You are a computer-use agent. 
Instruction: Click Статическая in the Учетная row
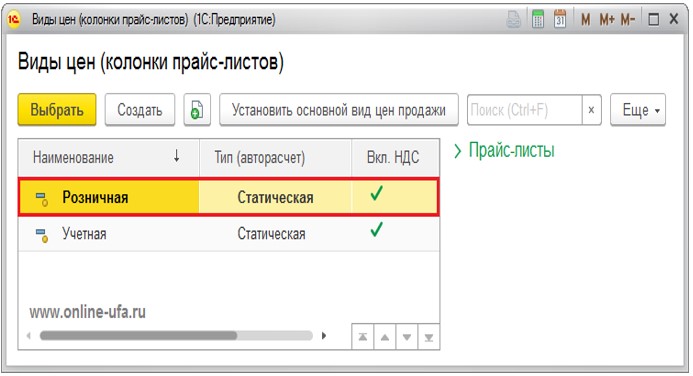tap(271, 234)
